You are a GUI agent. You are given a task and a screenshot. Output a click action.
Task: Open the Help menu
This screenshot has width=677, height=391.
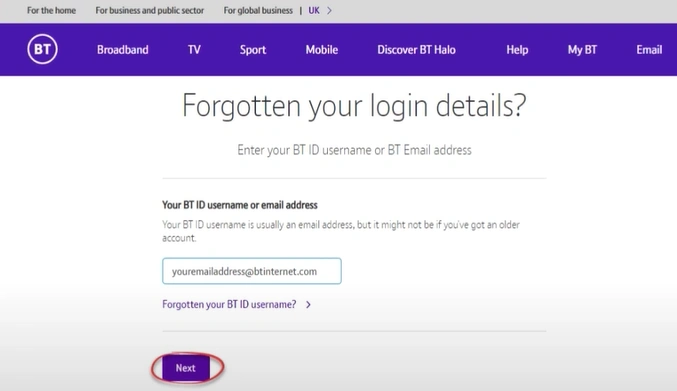pyautogui.click(x=517, y=50)
